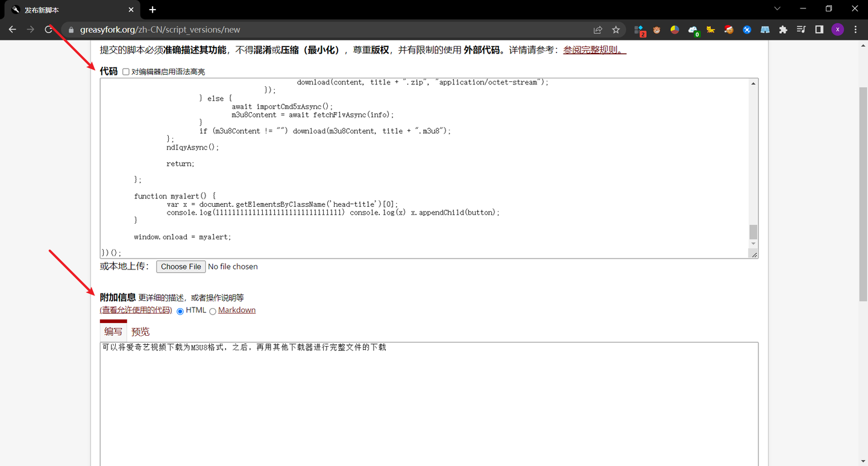Open the Santa hat cookie extension

[x=729, y=30]
